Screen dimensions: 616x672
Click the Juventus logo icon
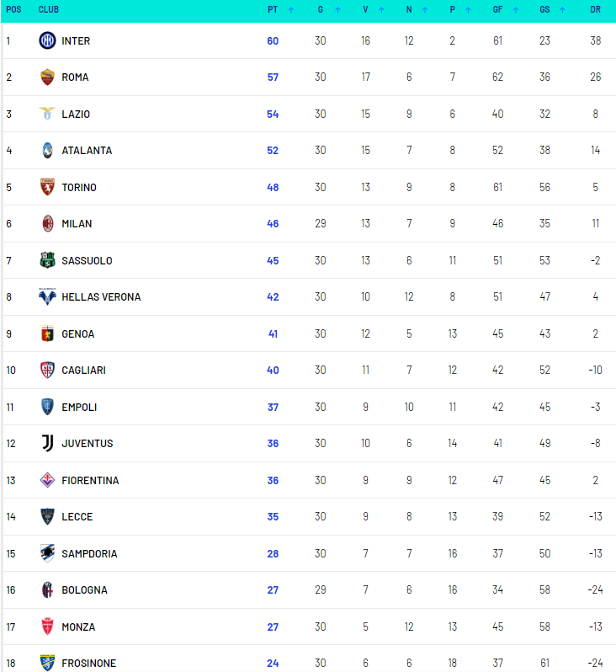47,444
